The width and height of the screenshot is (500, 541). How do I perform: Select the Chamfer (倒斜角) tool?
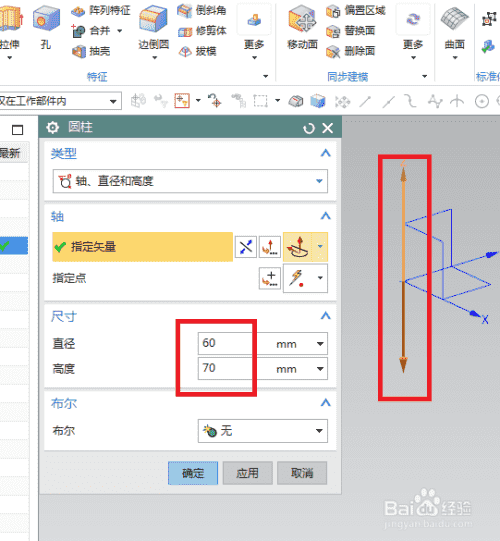point(202,10)
